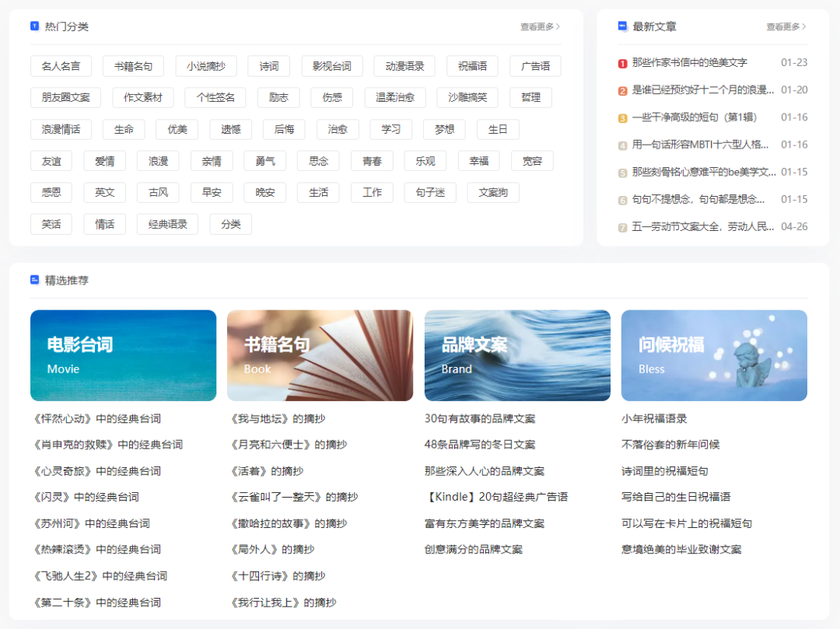Click the 最新文章 panel header icon
Viewport: 840px width, 629px height.
(x=621, y=26)
